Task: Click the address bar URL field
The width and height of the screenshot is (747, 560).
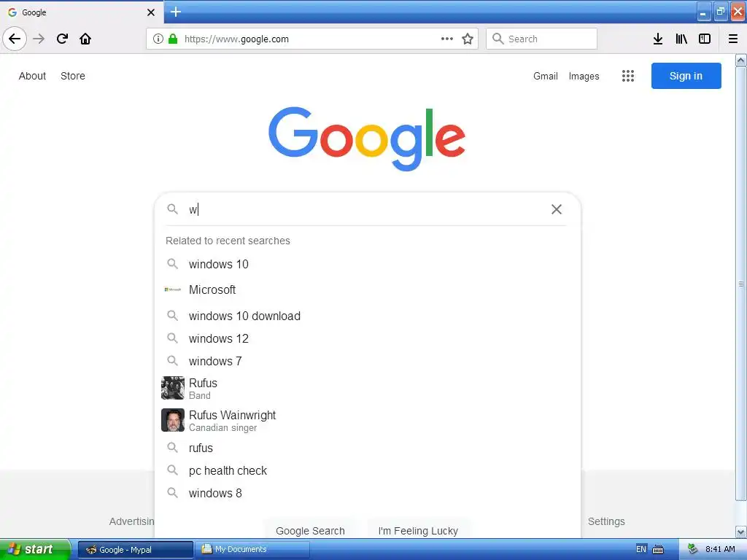Action: coord(312,39)
